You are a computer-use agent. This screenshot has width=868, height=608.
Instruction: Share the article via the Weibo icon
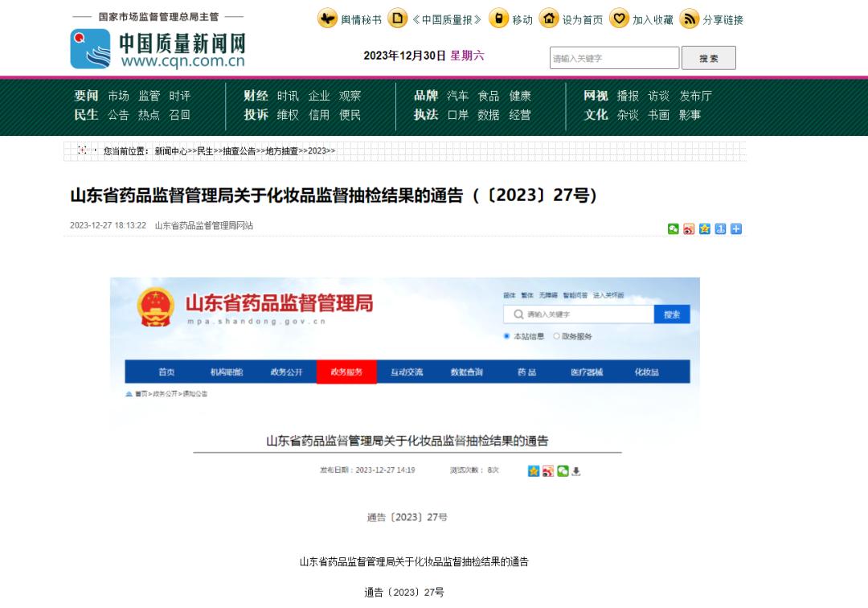(x=689, y=228)
